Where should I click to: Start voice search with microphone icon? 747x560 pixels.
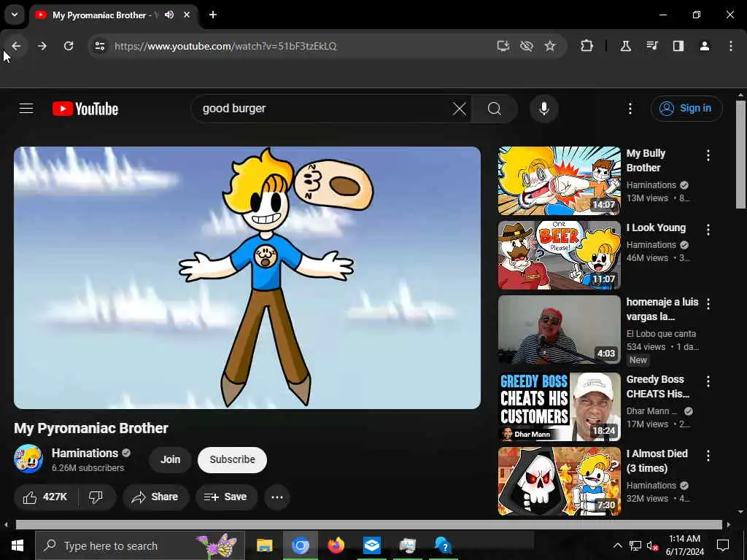544,109
